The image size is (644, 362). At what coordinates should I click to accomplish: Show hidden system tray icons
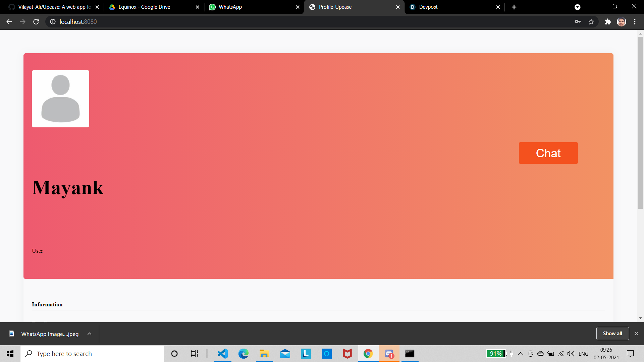click(521, 354)
